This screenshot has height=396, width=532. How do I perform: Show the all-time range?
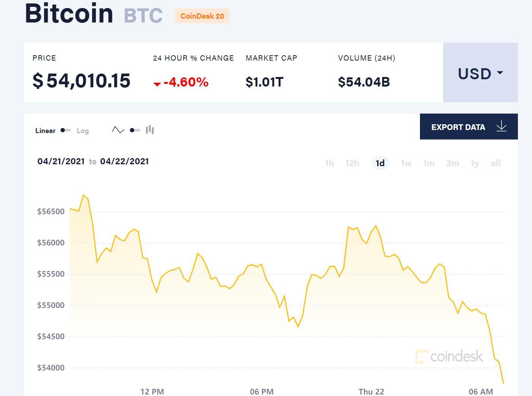(x=495, y=163)
